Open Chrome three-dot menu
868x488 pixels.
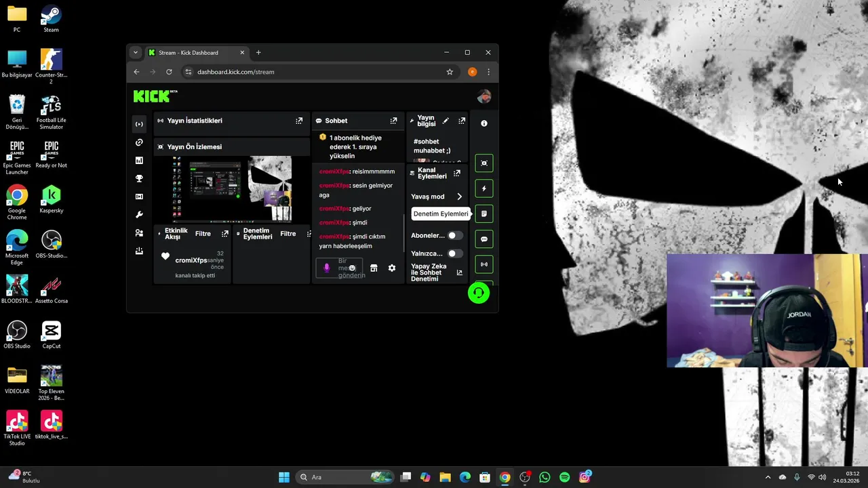tap(488, 72)
